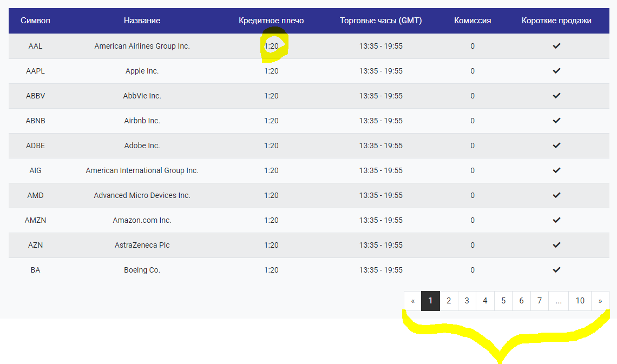Click the Airbnb Inc. name cell
617x364 pixels.
(142, 121)
